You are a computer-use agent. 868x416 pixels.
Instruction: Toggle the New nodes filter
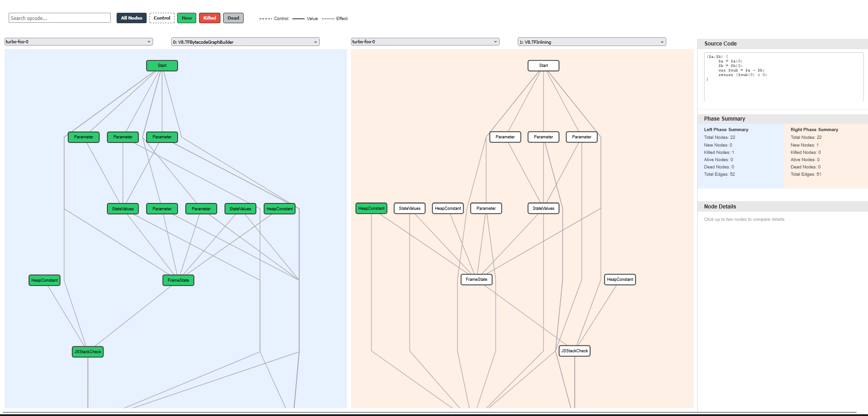tap(187, 18)
